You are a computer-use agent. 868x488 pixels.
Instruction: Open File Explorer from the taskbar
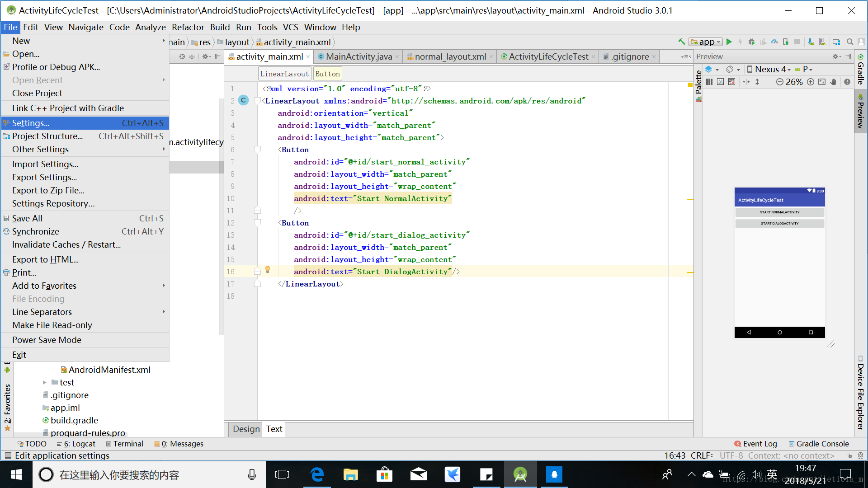coord(350,474)
